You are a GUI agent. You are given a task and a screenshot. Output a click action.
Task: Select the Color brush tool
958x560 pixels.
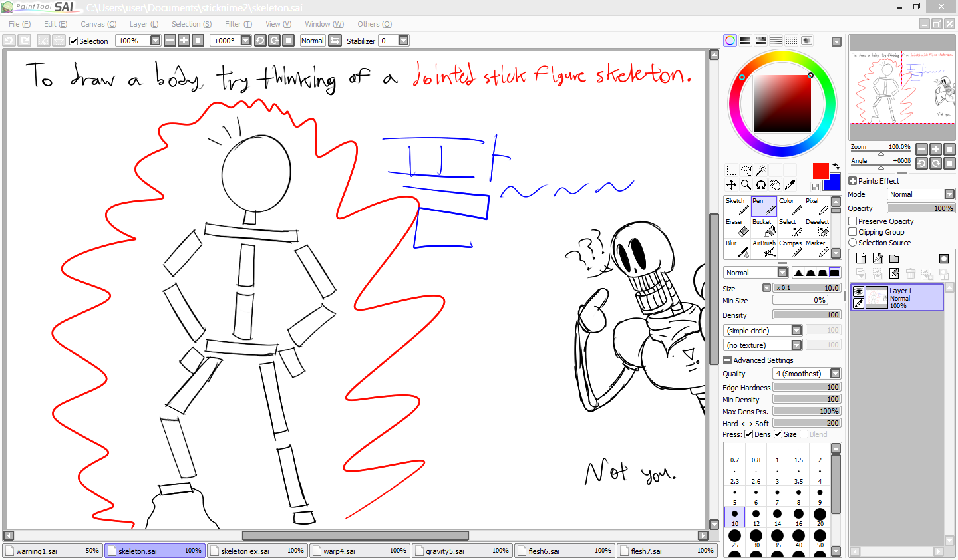tap(790, 206)
